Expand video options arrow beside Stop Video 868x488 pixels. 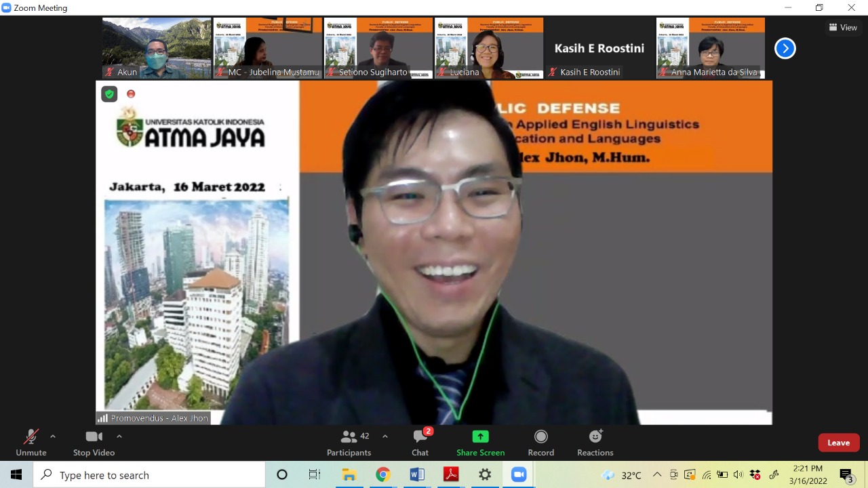[x=119, y=436]
